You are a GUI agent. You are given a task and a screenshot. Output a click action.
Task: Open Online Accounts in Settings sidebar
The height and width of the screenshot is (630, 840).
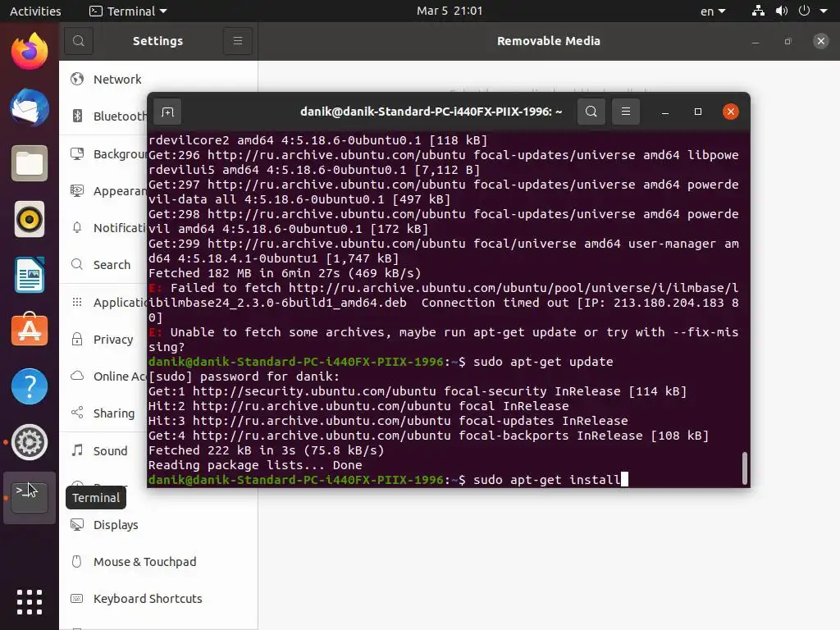point(103,376)
